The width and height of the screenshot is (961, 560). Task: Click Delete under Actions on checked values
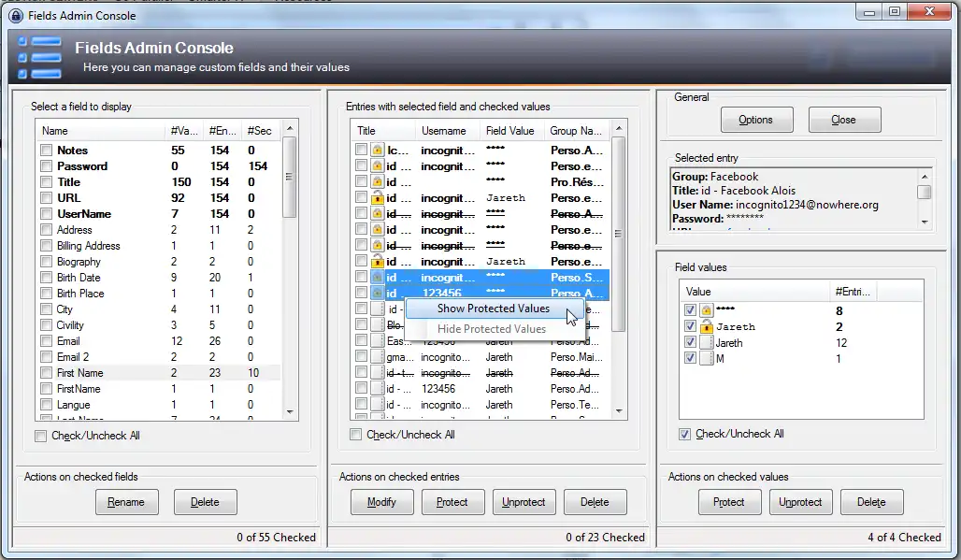[871, 502]
